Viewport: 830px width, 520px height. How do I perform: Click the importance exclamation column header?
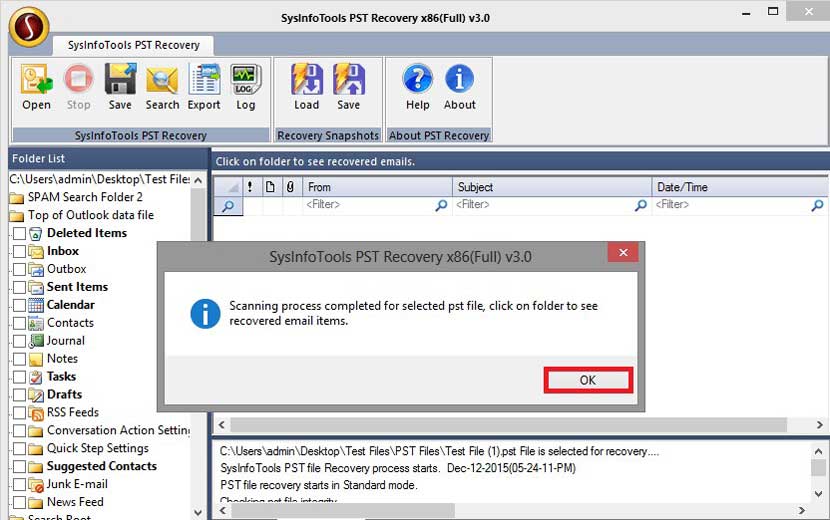pyautogui.click(x=250, y=187)
